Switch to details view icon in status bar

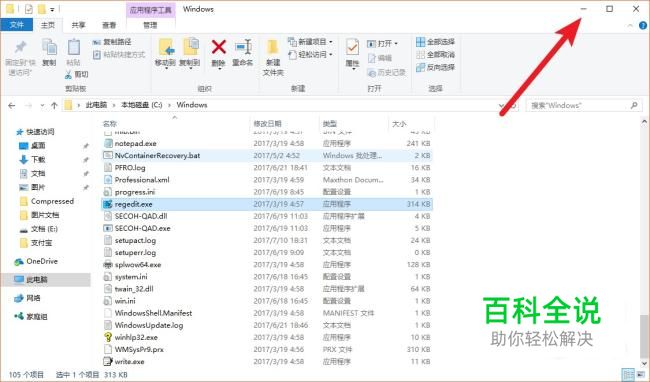[x=628, y=375]
